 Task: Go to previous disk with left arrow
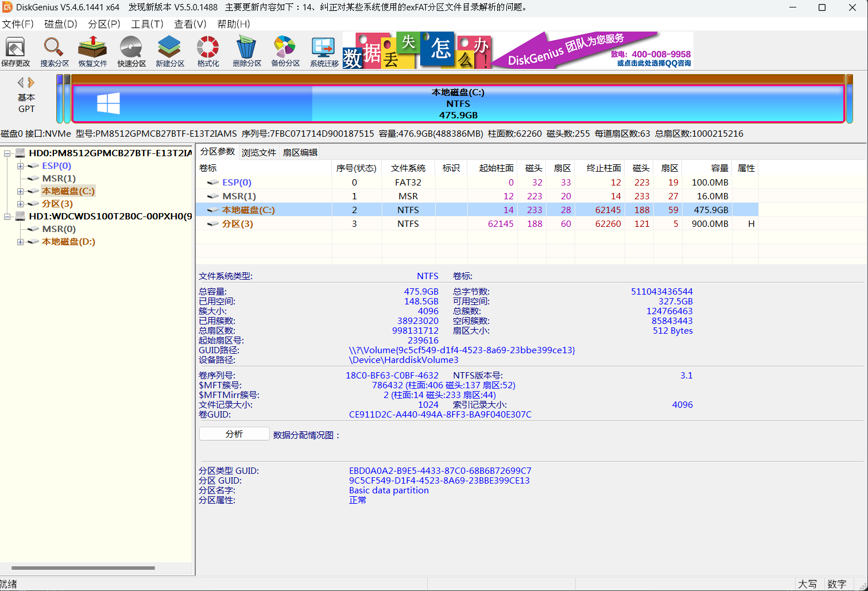21,83
